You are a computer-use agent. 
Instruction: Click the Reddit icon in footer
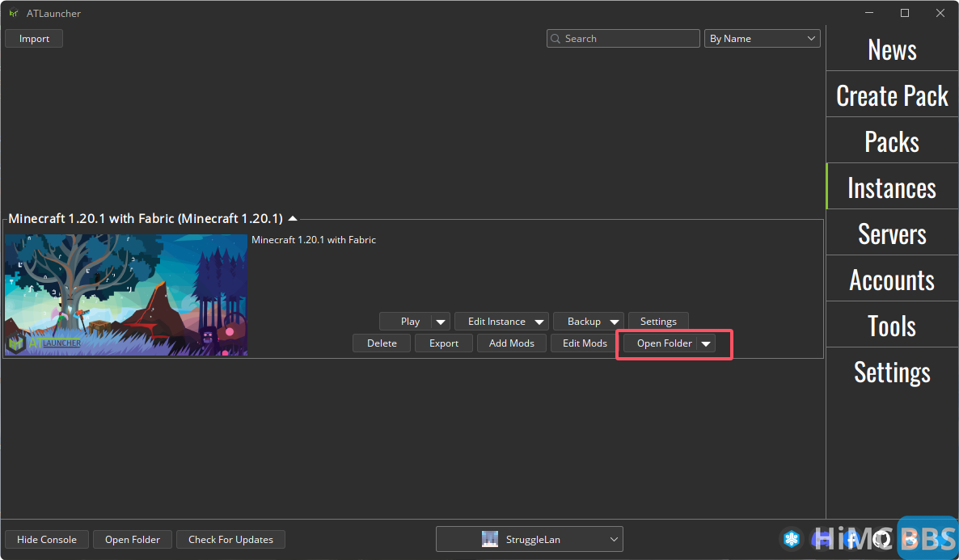909,539
